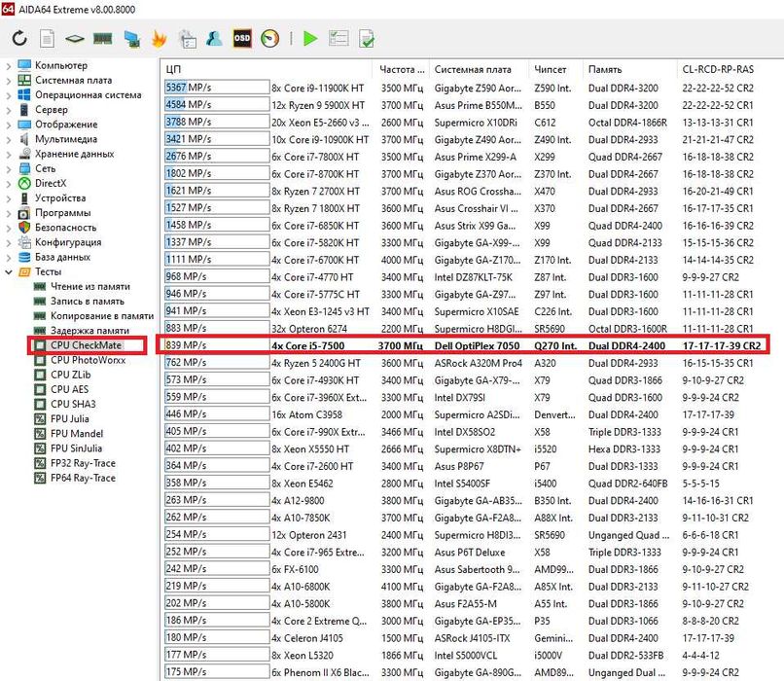Click the 4584 MP/s result bar
784x681 pixels.
217,104
